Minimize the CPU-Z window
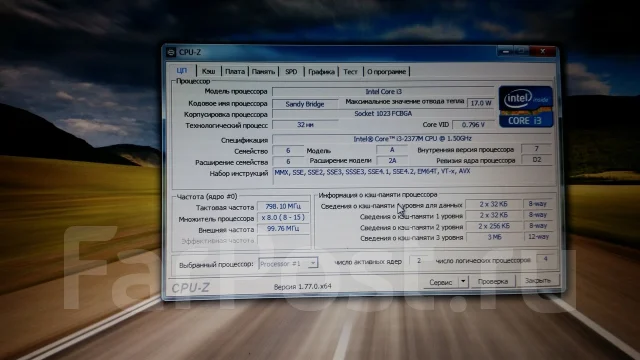This screenshot has width=640, height=360. click(x=505, y=52)
